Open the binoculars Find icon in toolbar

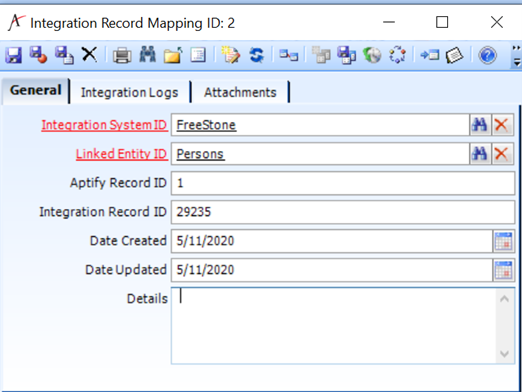pyautogui.click(x=147, y=54)
